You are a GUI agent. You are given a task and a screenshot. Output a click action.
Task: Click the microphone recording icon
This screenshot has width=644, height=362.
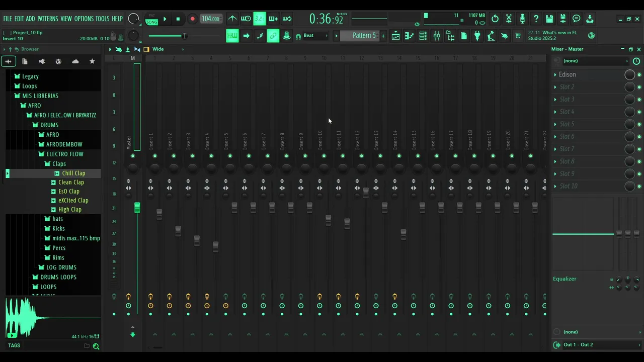[522, 19]
